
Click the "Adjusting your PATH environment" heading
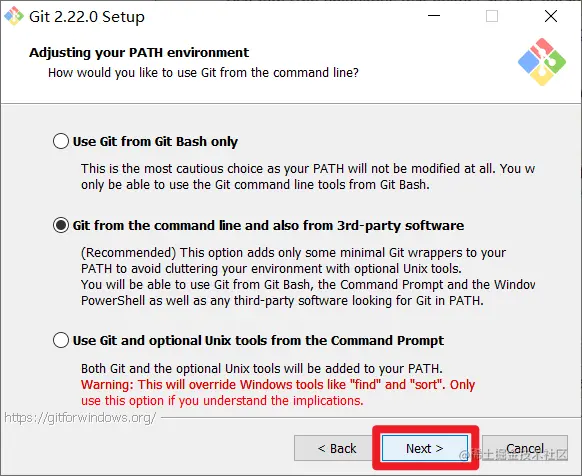tap(139, 52)
